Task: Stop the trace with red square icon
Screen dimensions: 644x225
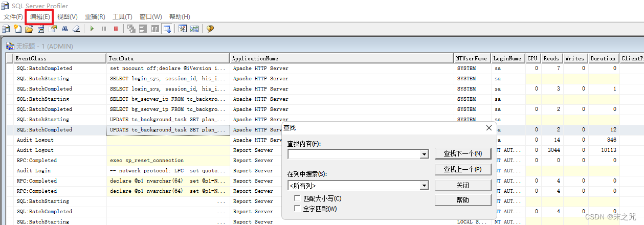Action: (x=116, y=29)
